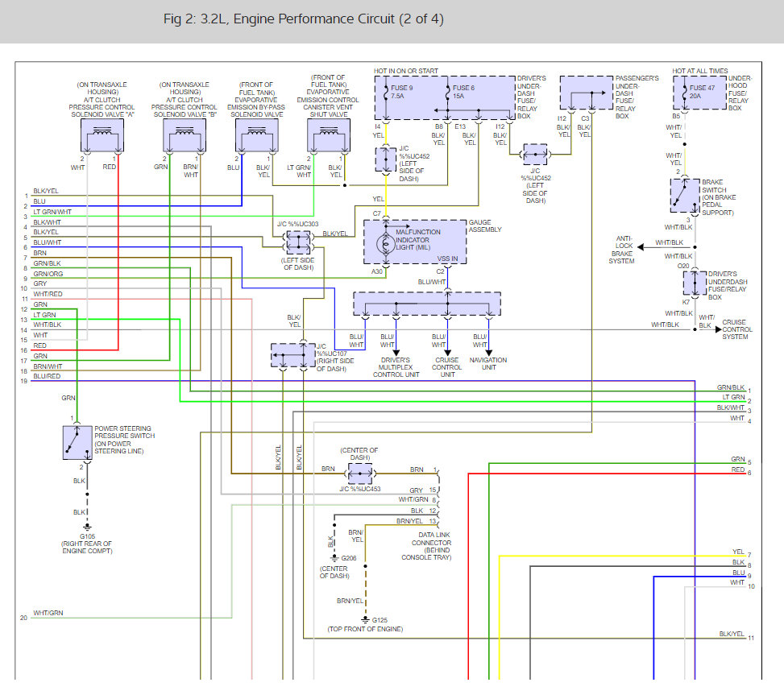784x699 pixels.
Task: Select the FUSE 47 20A fuse symbol
Action: [685, 93]
